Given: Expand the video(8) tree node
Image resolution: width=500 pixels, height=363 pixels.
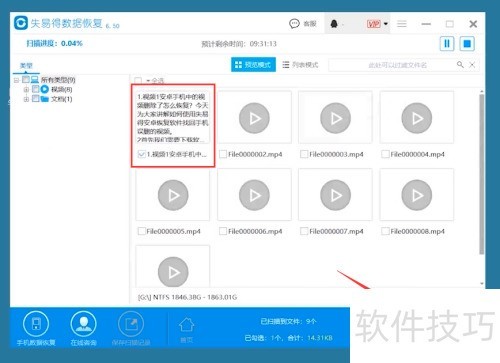Looking at the screenshot, I should (x=26, y=89).
